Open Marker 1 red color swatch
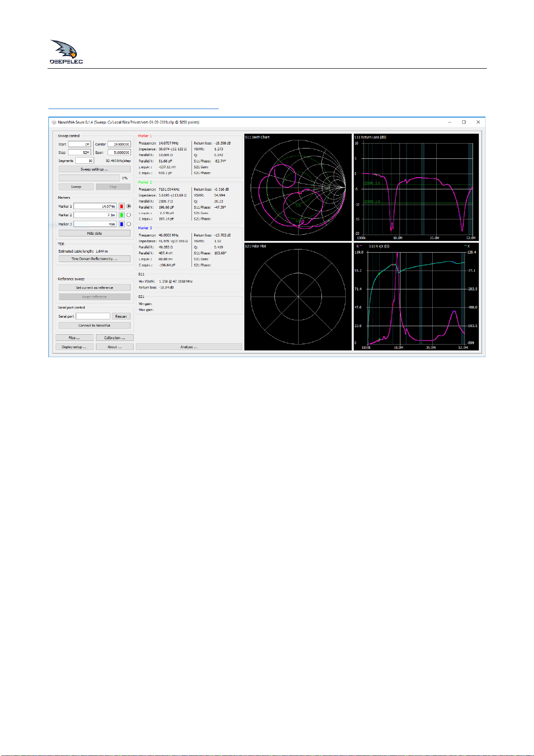The image size is (534, 756). click(x=122, y=206)
